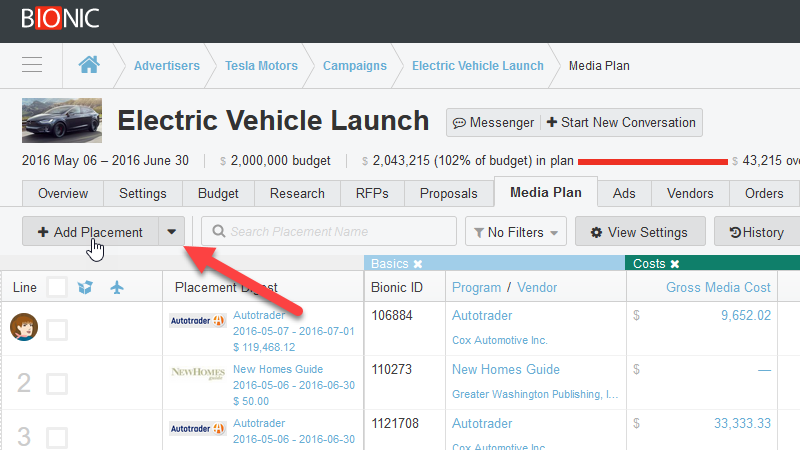Viewport: 800px width, 450px height.
Task: Expand the Add Placement dropdown arrow
Action: pyautogui.click(x=171, y=232)
